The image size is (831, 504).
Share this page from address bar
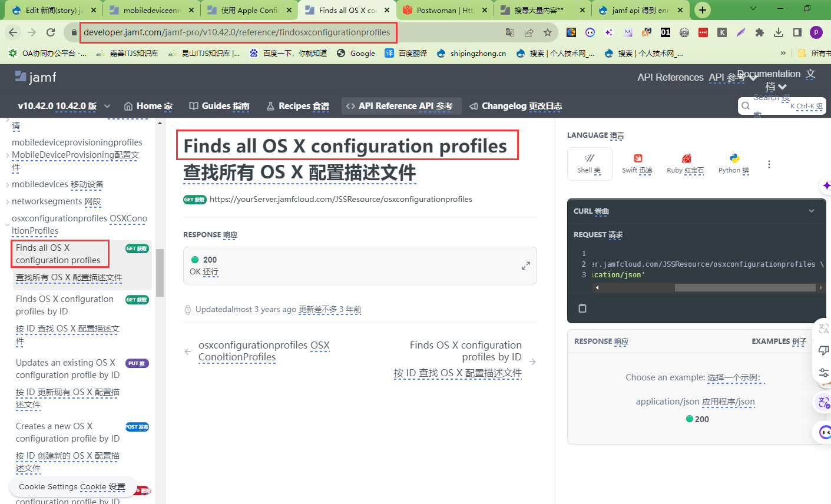(x=529, y=32)
